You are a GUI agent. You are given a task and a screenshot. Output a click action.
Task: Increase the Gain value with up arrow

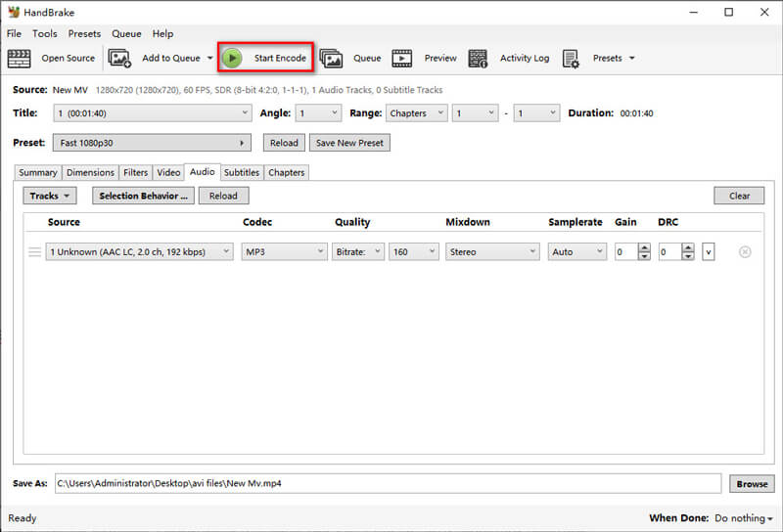(644, 247)
